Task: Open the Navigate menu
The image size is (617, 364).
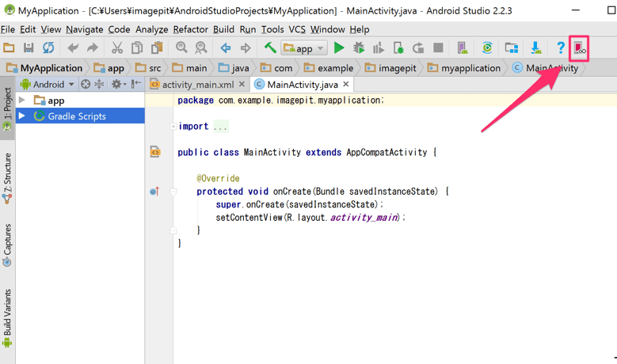Action: (84, 29)
